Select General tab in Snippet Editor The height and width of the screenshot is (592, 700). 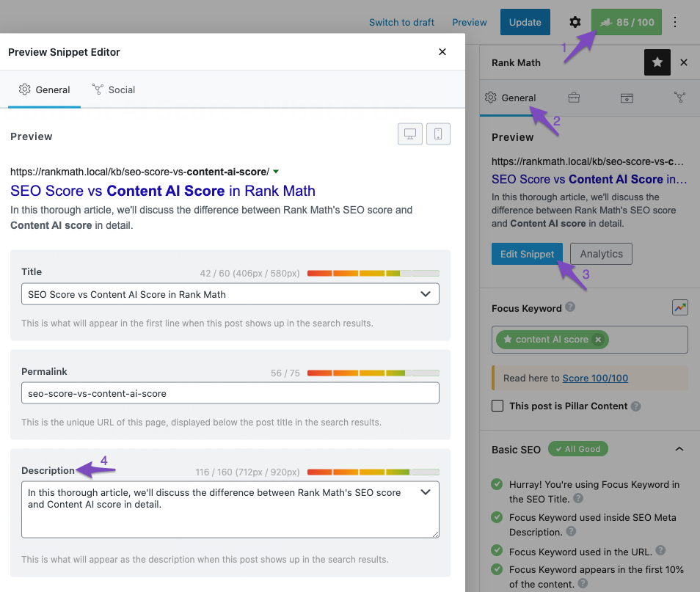click(x=44, y=89)
